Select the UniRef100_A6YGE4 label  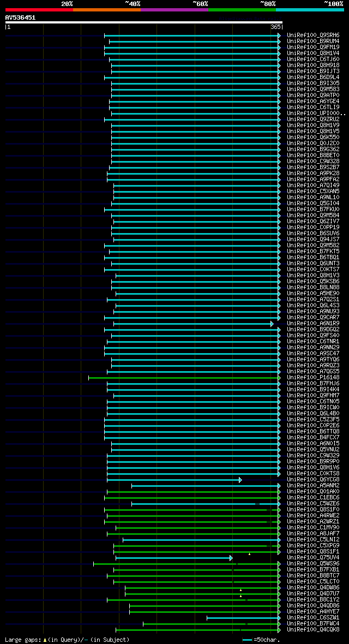pyautogui.click(x=313, y=102)
